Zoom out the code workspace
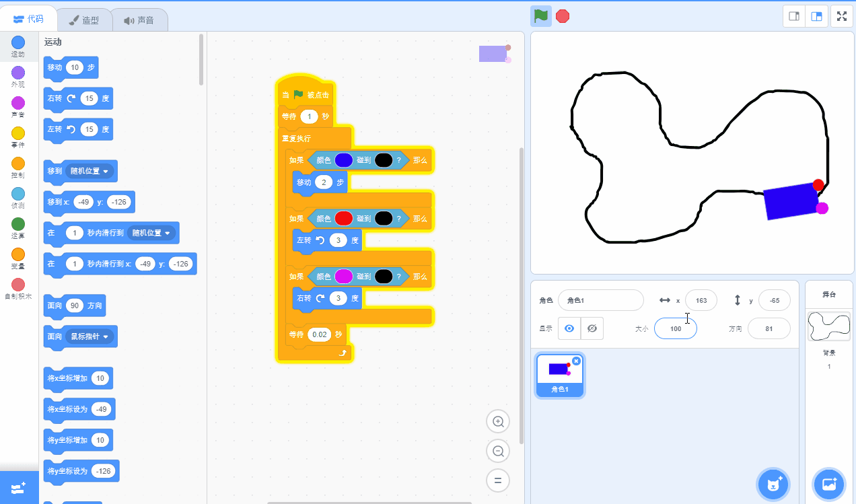This screenshot has width=856, height=504. pos(498,452)
